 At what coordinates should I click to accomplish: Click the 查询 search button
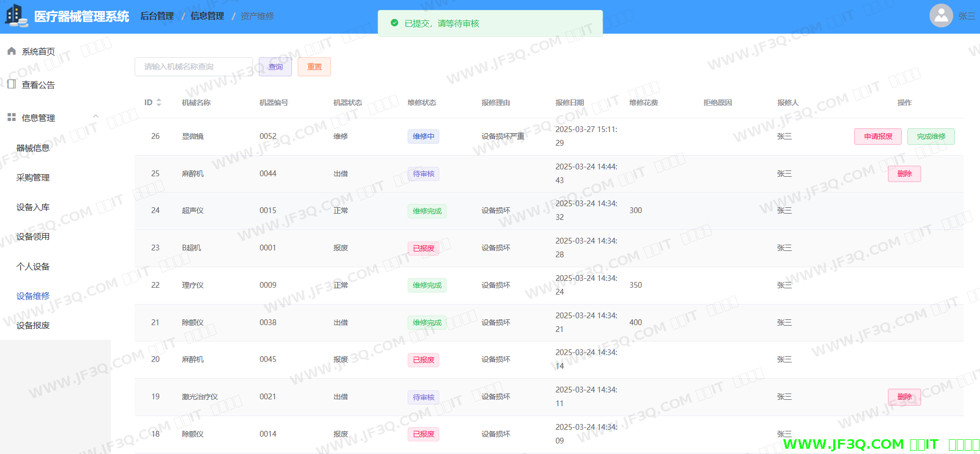click(275, 67)
